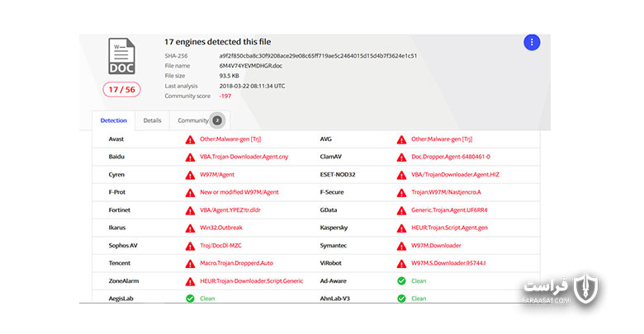The width and height of the screenshot is (644, 334).
Task: Click the DOC file type icon
Action: pyautogui.click(x=121, y=56)
